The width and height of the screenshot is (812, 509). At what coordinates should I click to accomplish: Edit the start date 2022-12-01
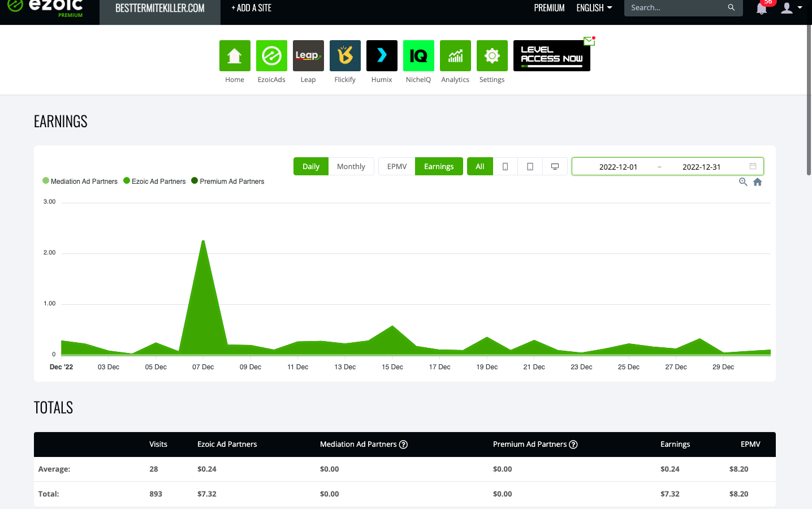pyautogui.click(x=618, y=167)
